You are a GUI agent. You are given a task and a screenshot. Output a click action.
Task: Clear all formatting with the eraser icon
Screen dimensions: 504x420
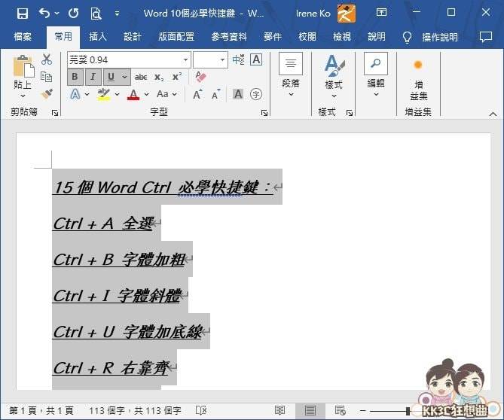200,77
